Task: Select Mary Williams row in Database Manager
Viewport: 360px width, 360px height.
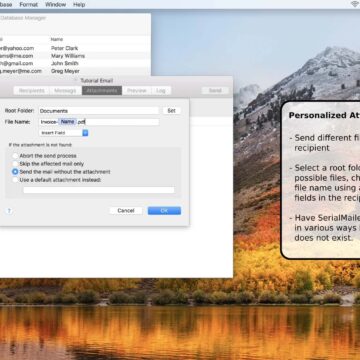Action: [x=75, y=56]
